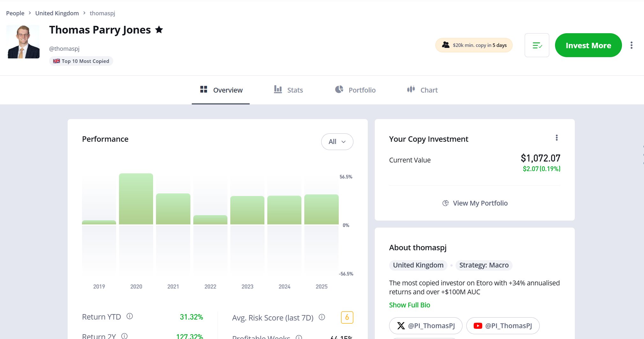Switch to the Chart tab
The height and width of the screenshot is (339, 644).
point(422,90)
